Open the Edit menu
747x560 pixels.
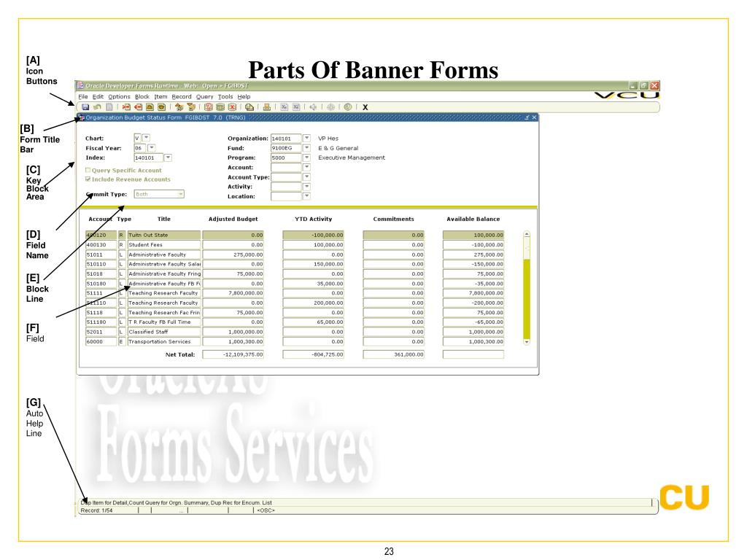pos(98,97)
